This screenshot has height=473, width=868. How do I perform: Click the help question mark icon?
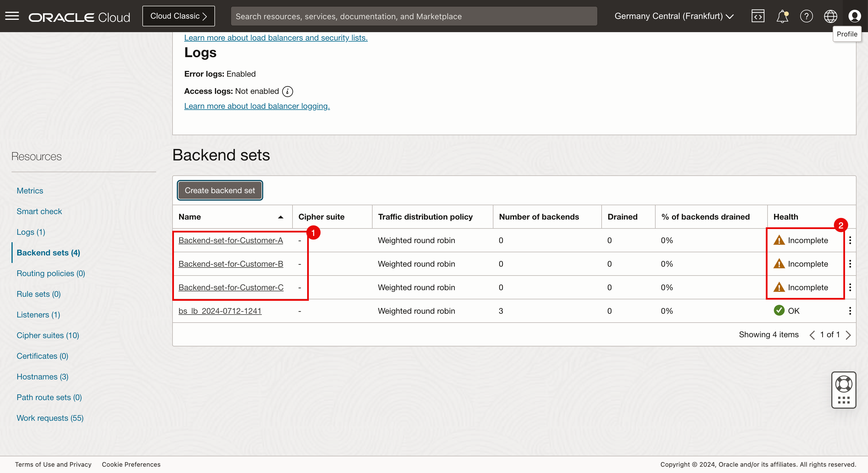click(x=806, y=16)
